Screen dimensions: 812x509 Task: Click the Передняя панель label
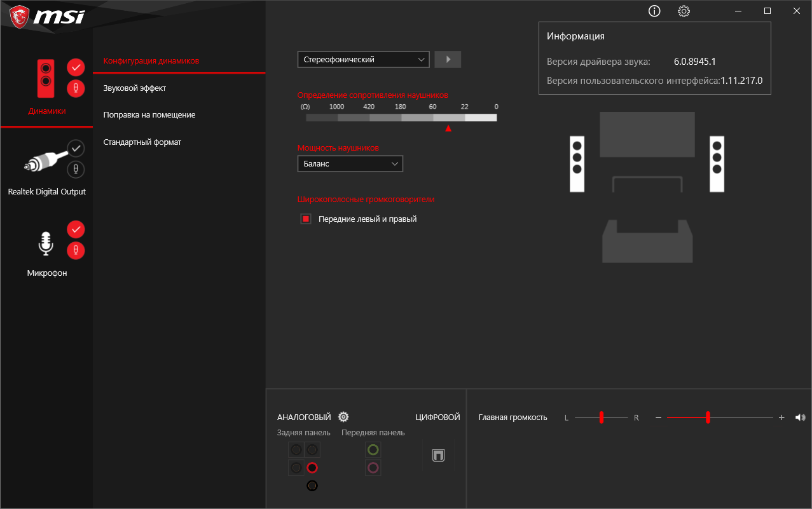coord(373,433)
